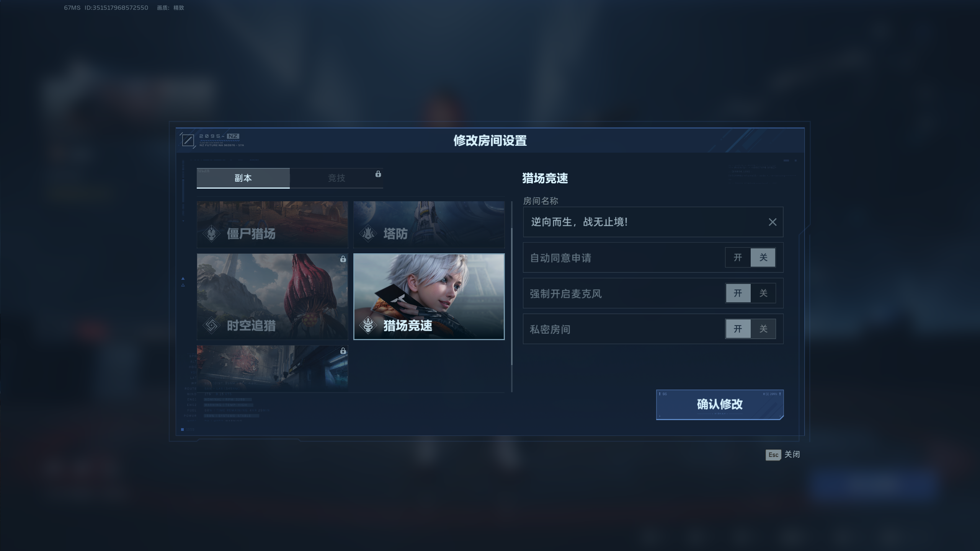
Task: Turn on 私密房间 with 开
Action: pyautogui.click(x=738, y=329)
